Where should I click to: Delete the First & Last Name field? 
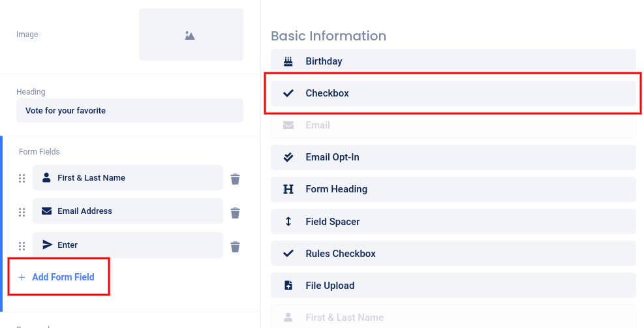click(x=236, y=179)
